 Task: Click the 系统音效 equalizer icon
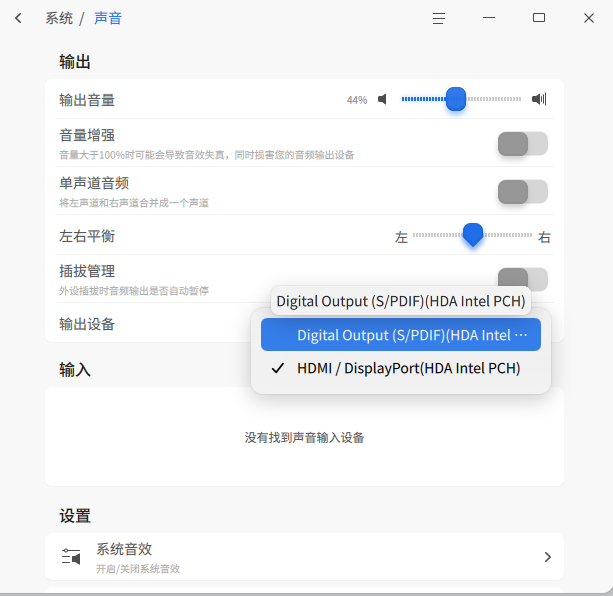[71, 556]
